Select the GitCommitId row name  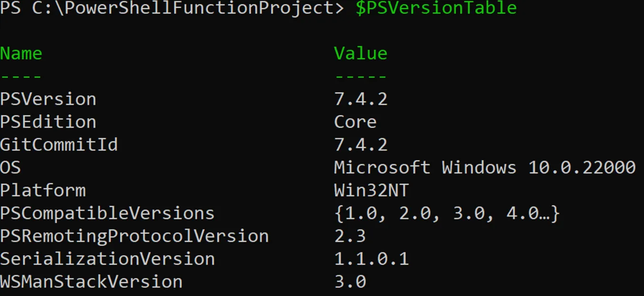pos(59,145)
